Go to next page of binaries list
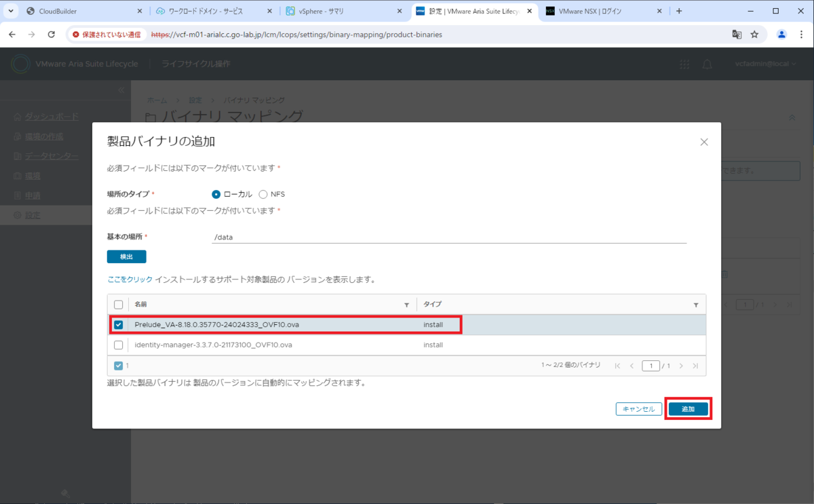The width and height of the screenshot is (814, 504). pos(681,366)
